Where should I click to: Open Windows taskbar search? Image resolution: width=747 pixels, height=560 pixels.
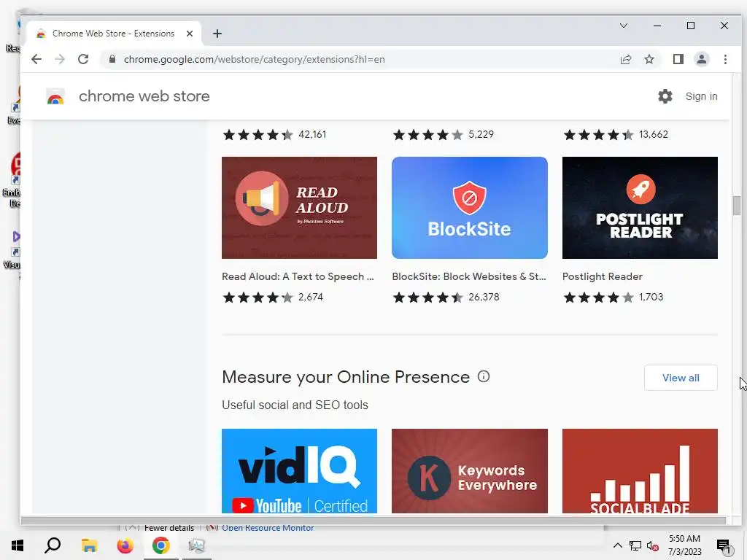pyautogui.click(x=53, y=545)
